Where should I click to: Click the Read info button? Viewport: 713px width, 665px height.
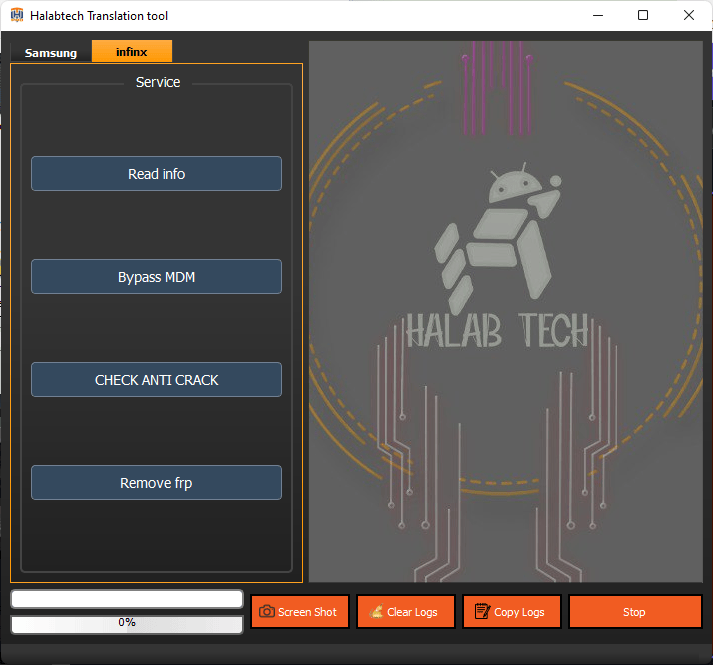[156, 174]
